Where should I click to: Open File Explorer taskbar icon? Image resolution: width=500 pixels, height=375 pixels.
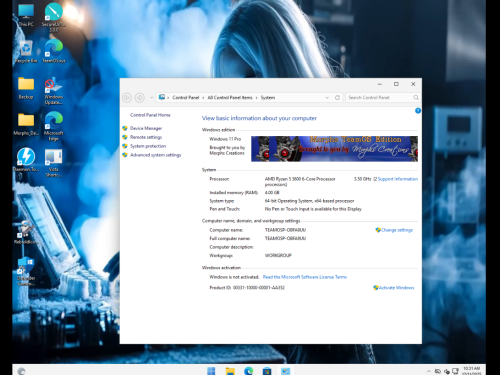(x=230, y=371)
